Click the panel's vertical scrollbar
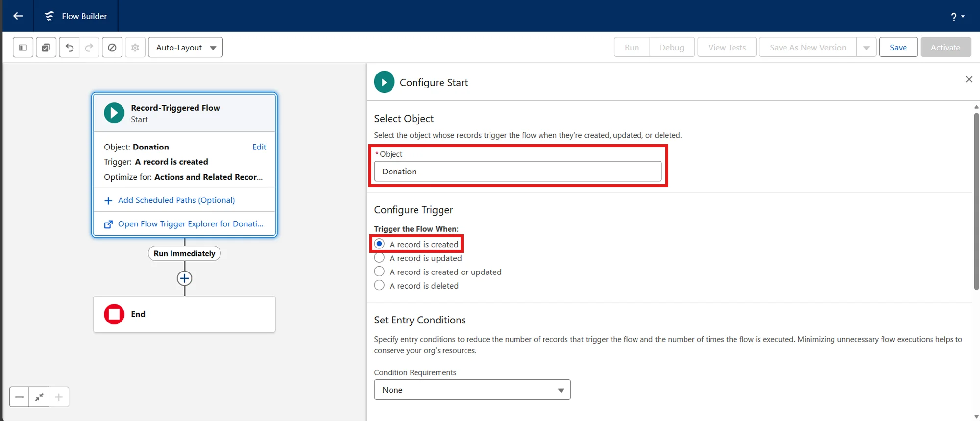The width and height of the screenshot is (980, 421). point(976,201)
